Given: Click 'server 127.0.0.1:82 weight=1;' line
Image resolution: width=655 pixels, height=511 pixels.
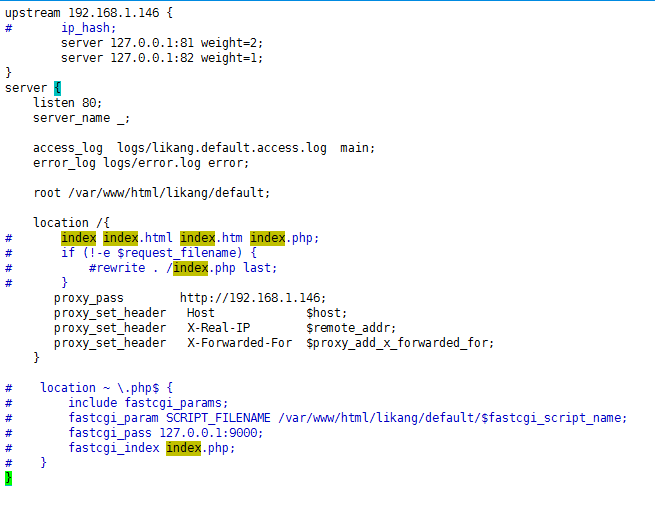Looking at the screenshot, I should click(x=162, y=58).
